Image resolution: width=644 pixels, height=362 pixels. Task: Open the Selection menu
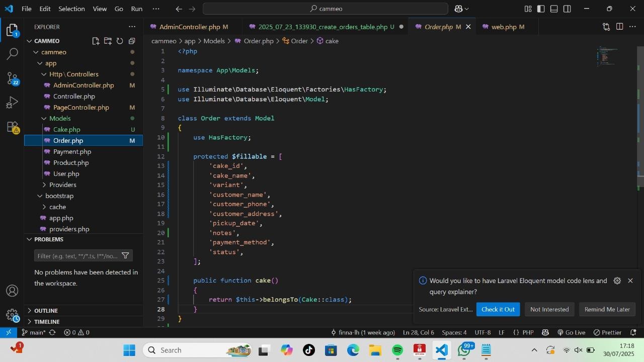71,9
